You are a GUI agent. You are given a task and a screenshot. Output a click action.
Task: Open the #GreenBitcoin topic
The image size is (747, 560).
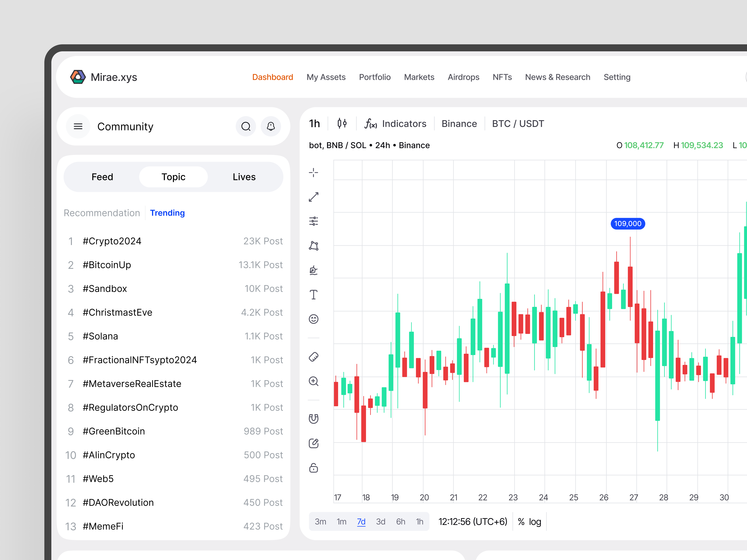pyautogui.click(x=173, y=431)
